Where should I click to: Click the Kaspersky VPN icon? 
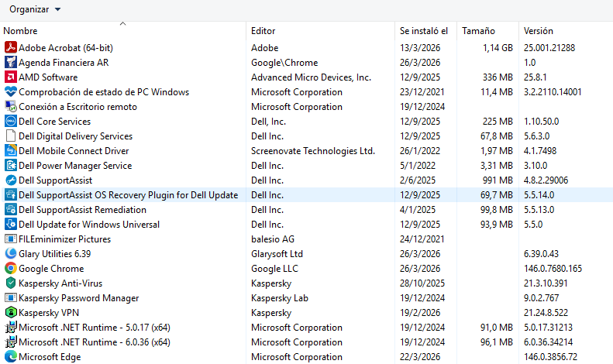[x=11, y=313]
